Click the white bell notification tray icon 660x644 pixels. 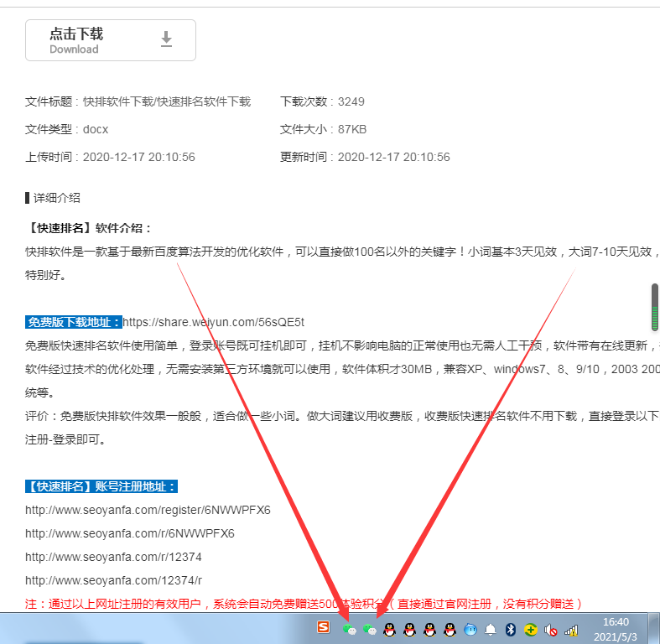click(x=491, y=630)
